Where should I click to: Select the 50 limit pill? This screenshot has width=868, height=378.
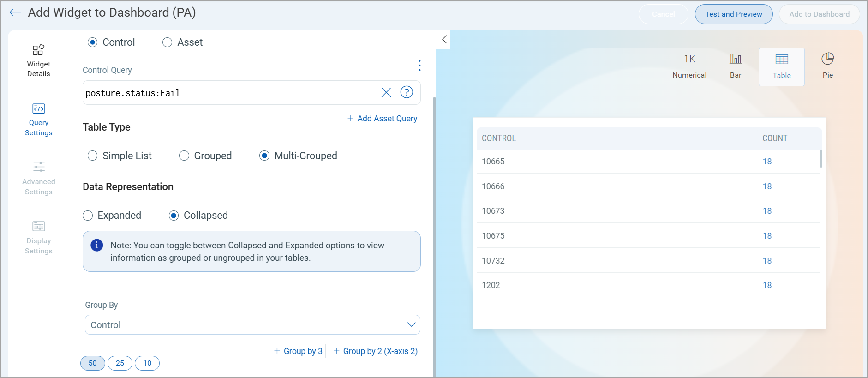point(93,363)
